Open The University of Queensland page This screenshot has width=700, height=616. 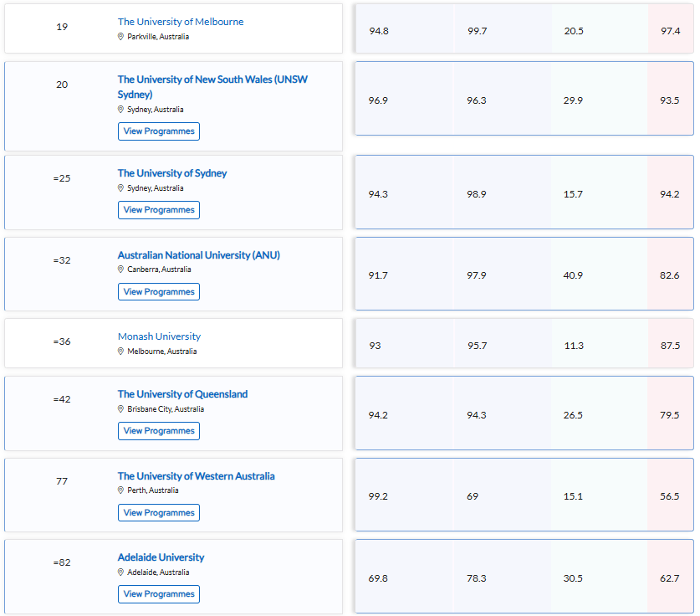click(x=182, y=394)
